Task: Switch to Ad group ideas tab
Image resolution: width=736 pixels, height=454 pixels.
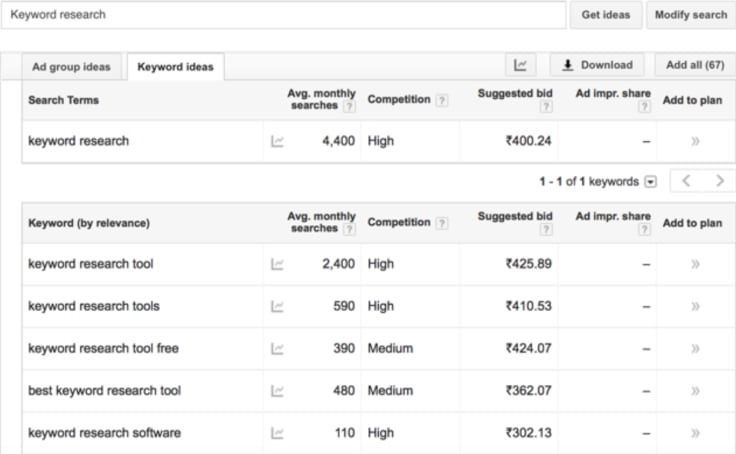Action: tap(71, 67)
